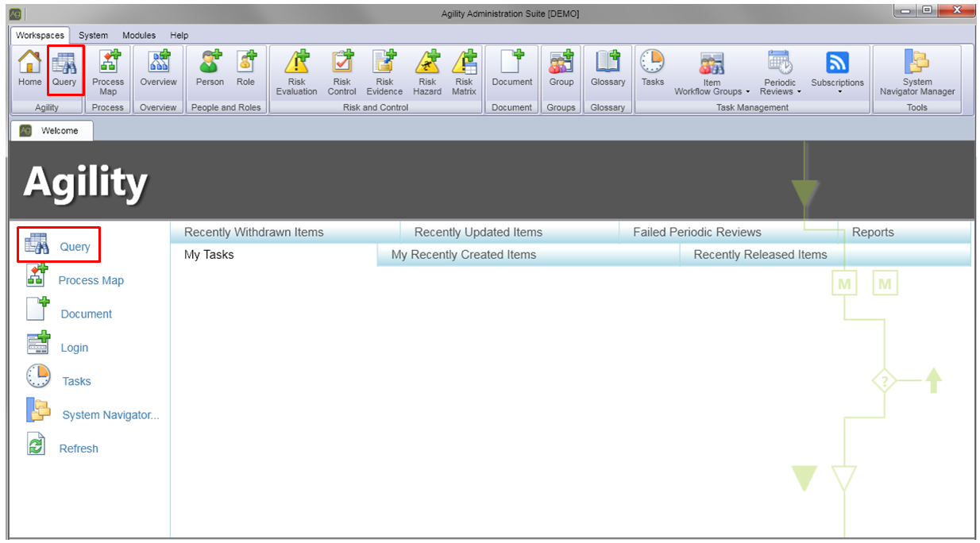Open Failed Periodic Reviews tab
The height and width of the screenshot is (543, 980).
click(728, 232)
